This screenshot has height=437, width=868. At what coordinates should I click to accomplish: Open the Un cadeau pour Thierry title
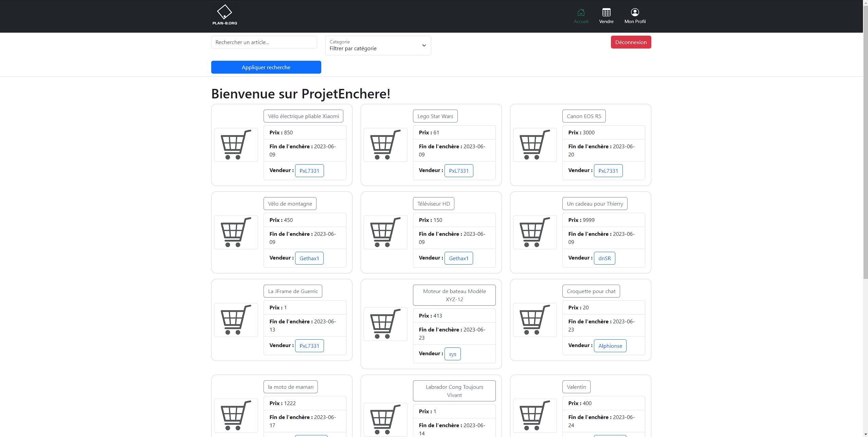[595, 204]
